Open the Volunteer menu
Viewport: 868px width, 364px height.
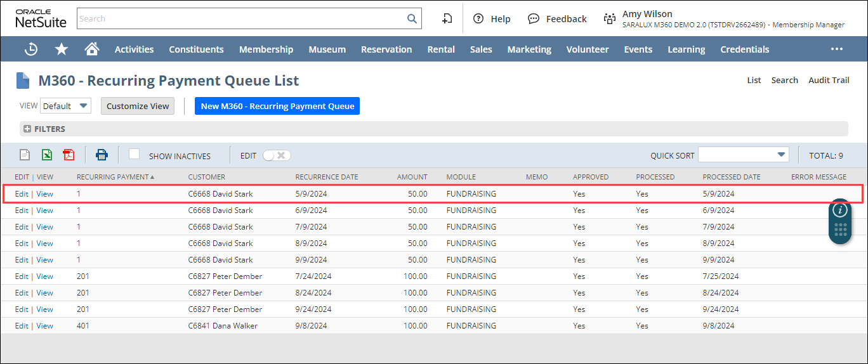click(x=587, y=49)
